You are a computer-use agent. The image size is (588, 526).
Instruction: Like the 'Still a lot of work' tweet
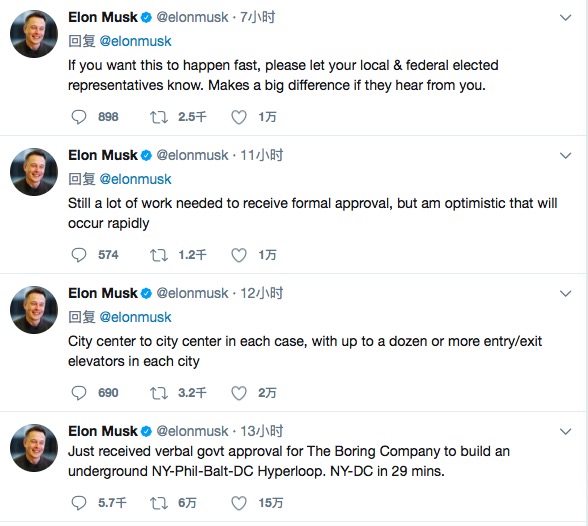pos(238,255)
